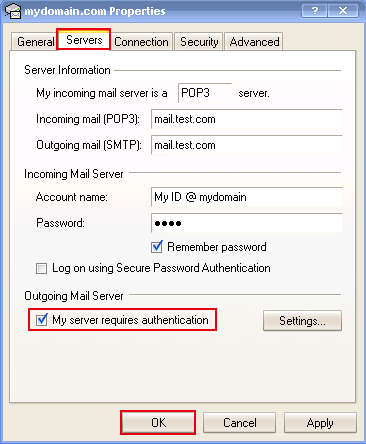
Task: Enable Log on using Secure Password Authentication
Action: click(41, 268)
